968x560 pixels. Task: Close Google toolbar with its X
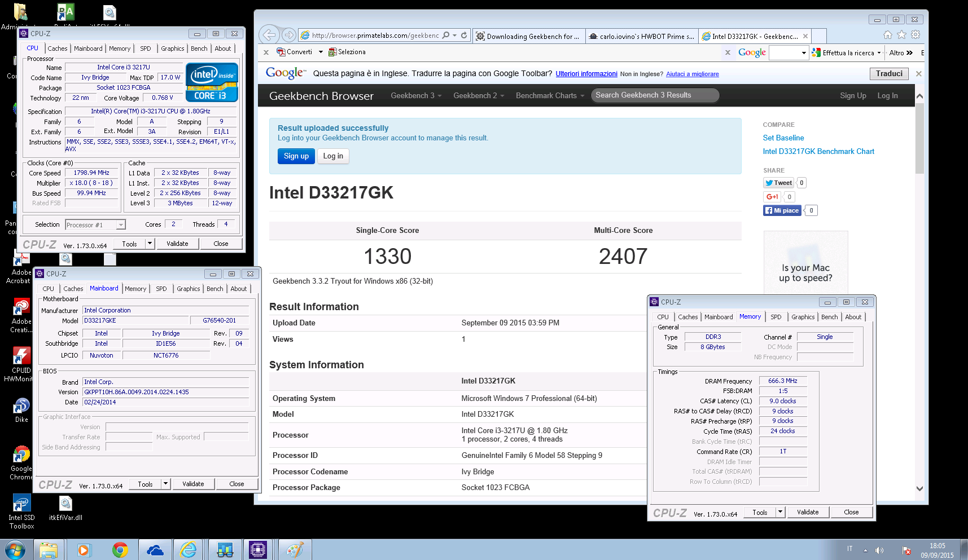[728, 52]
